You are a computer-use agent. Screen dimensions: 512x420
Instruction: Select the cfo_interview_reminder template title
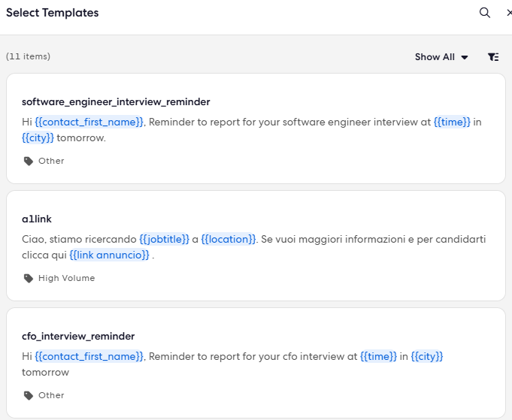click(78, 336)
